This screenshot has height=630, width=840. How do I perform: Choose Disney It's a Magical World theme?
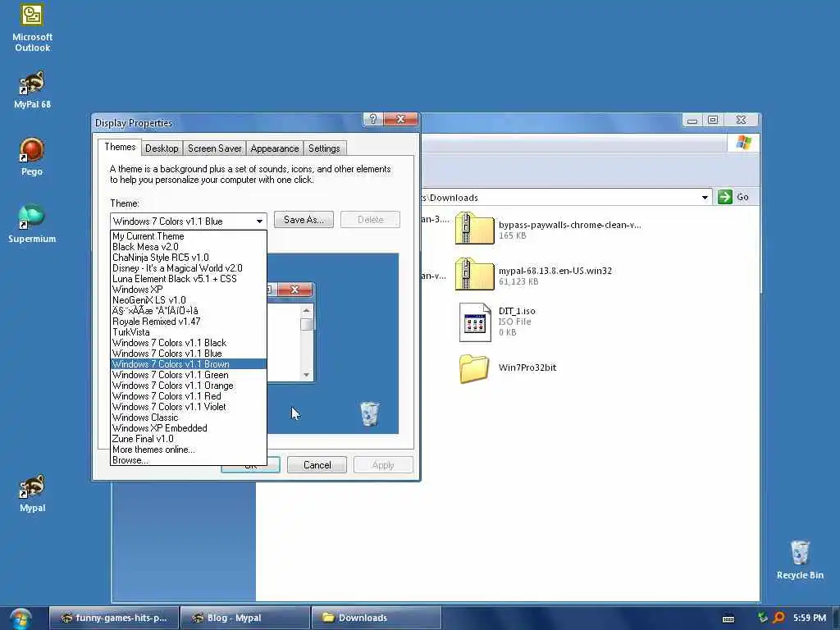[x=188, y=268]
